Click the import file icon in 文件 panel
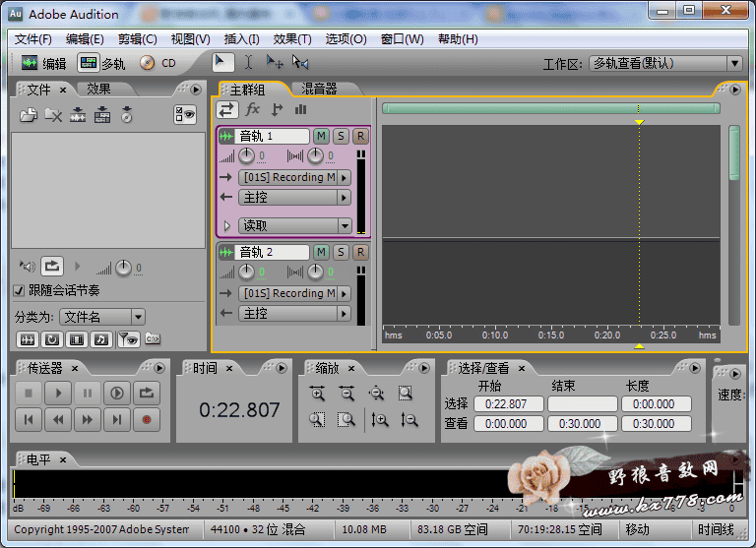Screen dimensions: 756x548 click(x=29, y=115)
